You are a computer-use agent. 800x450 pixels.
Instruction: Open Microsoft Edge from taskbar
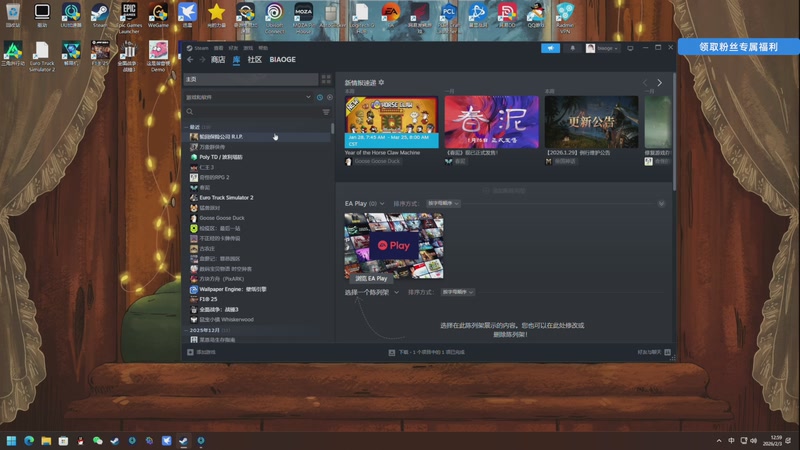[29, 441]
